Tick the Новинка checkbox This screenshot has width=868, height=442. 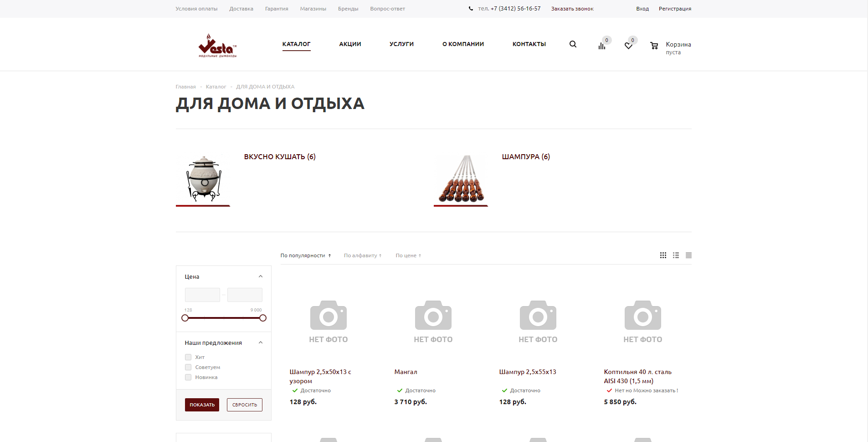point(188,377)
